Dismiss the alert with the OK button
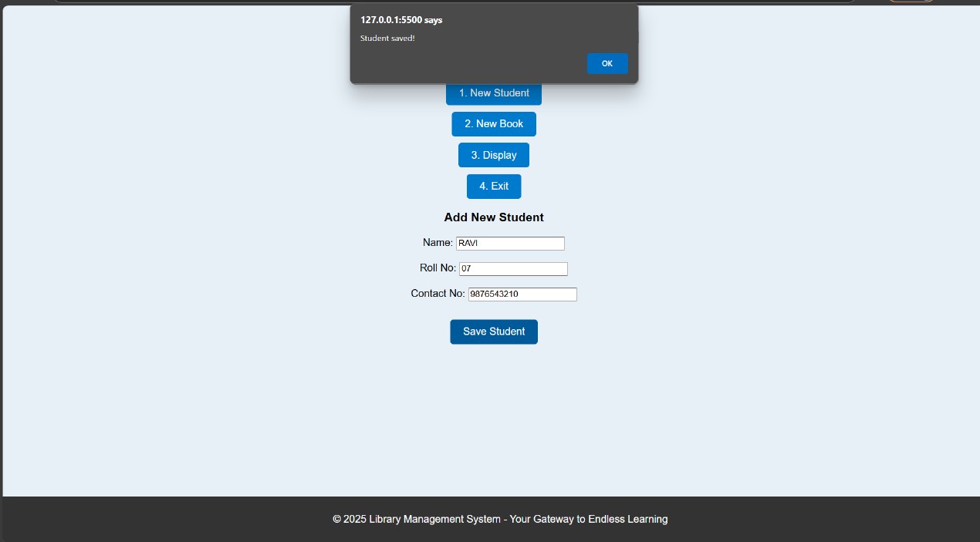 pyautogui.click(x=607, y=63)
